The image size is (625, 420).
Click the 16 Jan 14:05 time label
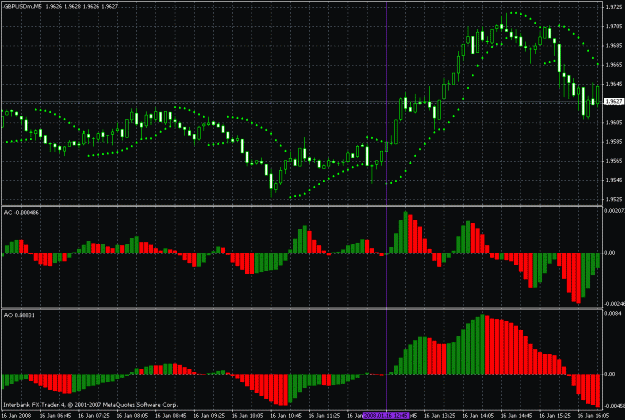click(x=478, y=416)
